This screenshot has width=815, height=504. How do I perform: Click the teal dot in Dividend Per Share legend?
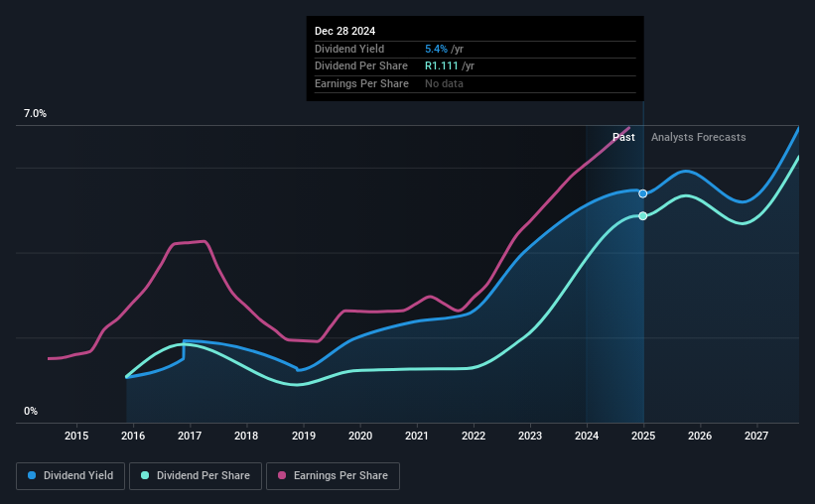145,475
